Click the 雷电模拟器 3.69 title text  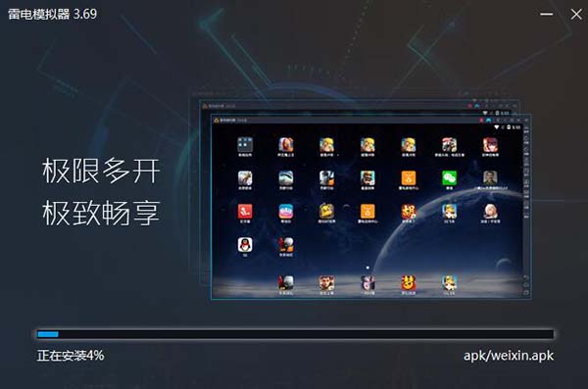53,15
